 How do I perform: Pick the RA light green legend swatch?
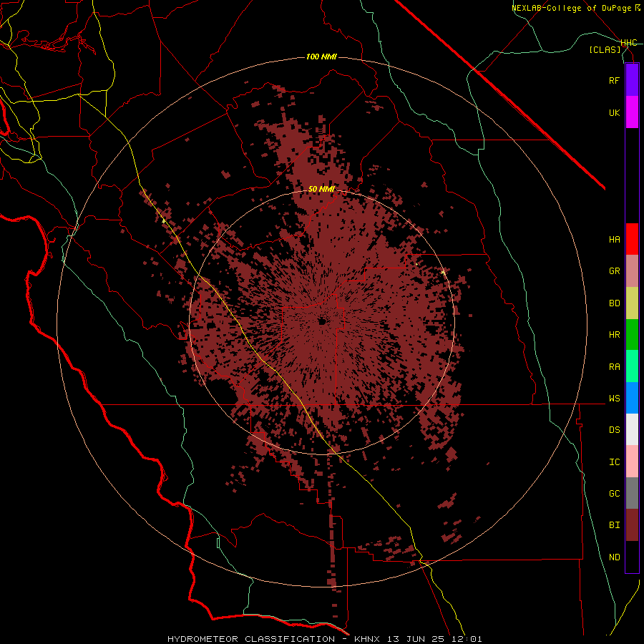pyautogui.click(x=632, y=366)
